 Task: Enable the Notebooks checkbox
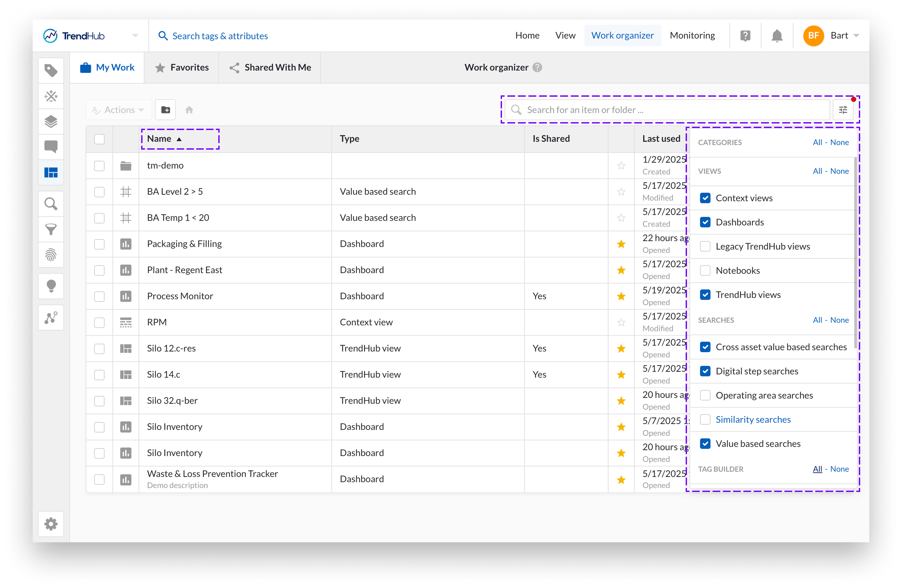[705, 270]
